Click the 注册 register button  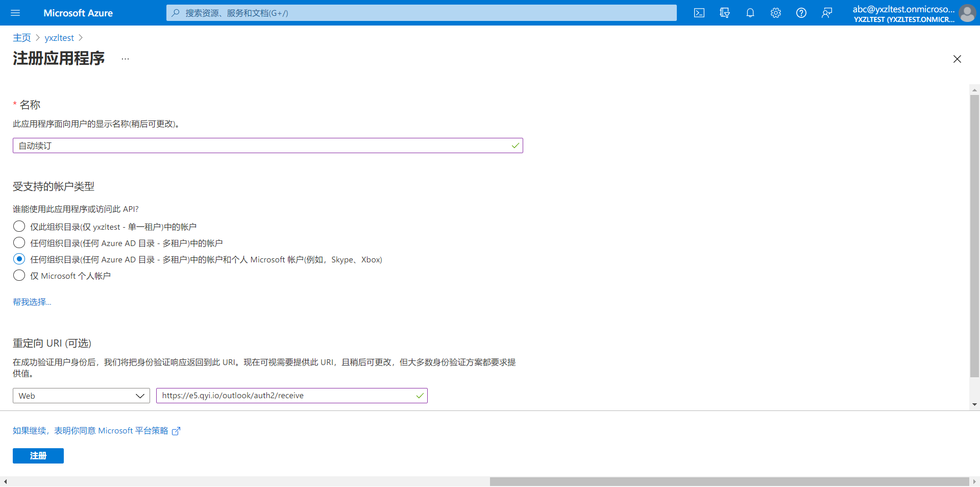[x=38, y=455]
